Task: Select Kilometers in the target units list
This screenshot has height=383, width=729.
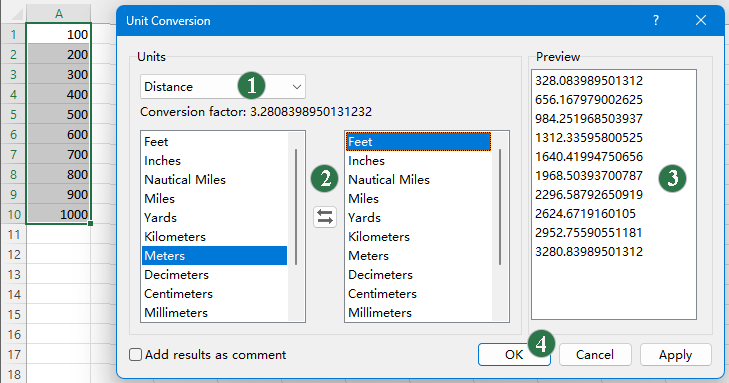Action: tap(418, 237)
